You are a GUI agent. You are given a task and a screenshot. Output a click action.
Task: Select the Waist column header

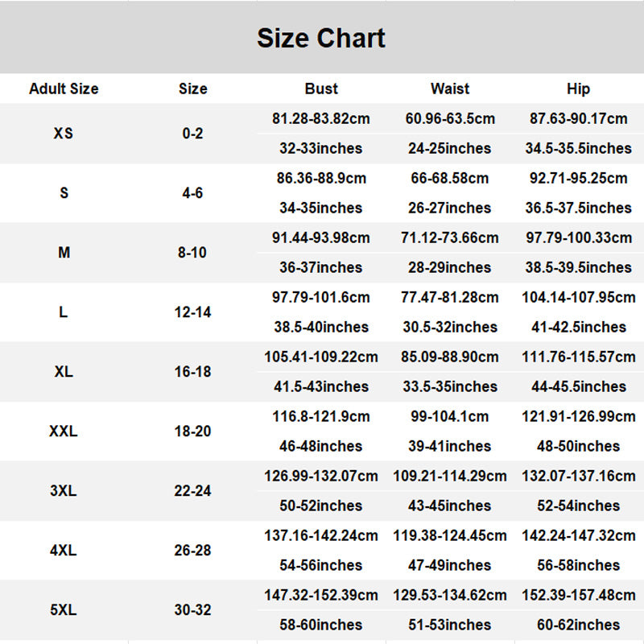pyautogui.click(x=450, y=89)
